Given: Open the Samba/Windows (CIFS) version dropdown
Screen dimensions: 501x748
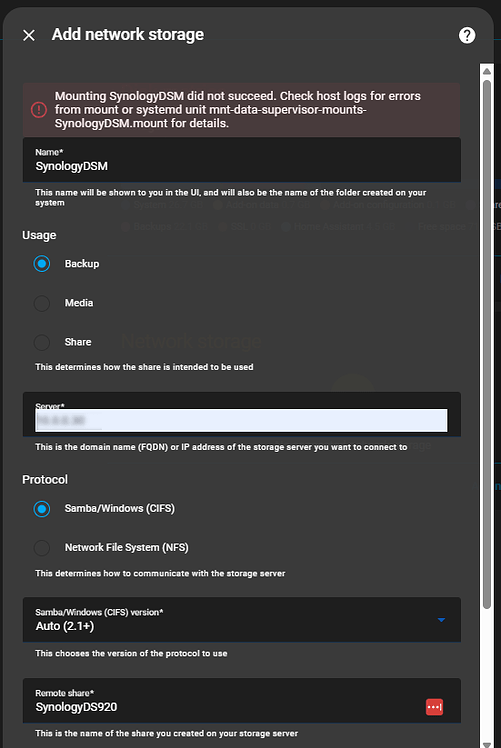Looking at the screenshot, I should click(242, 620).
